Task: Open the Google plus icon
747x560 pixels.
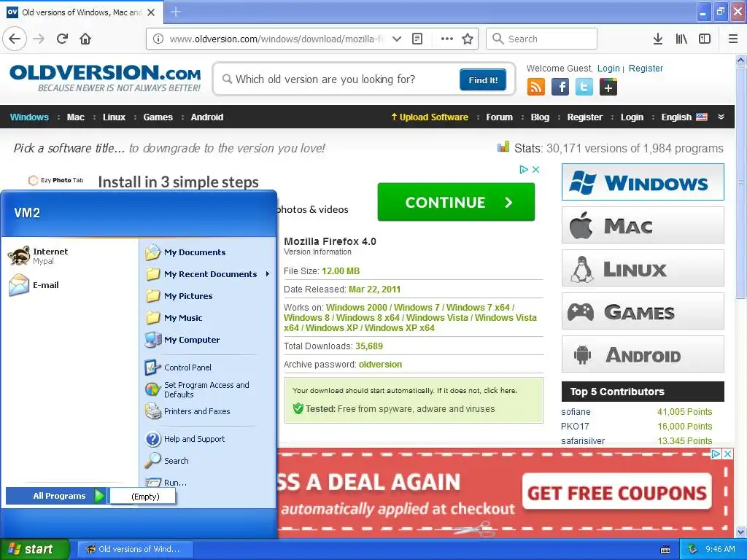Action: click(x=608, y=87)
